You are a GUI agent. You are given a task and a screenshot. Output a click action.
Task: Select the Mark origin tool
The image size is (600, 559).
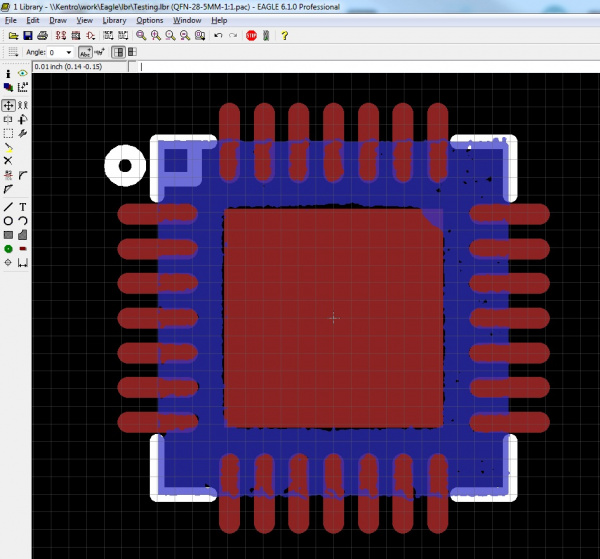(x=23, y=88)
